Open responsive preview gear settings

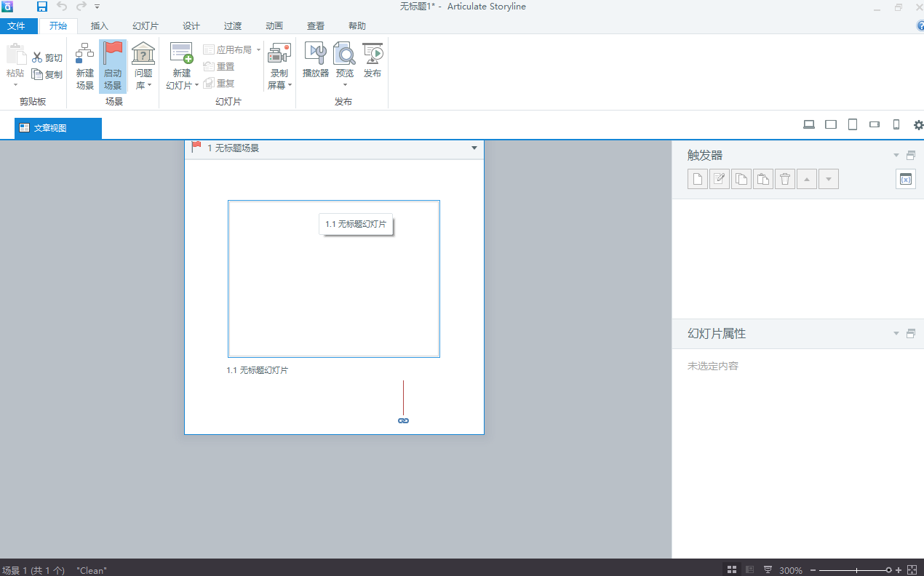coord(918,125)
